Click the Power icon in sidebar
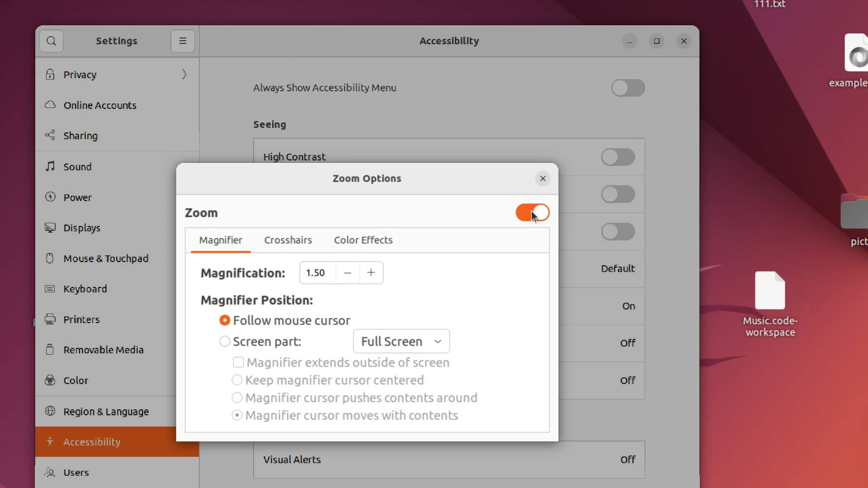Viewport: 868px width, 488px height. click(50, 197)
